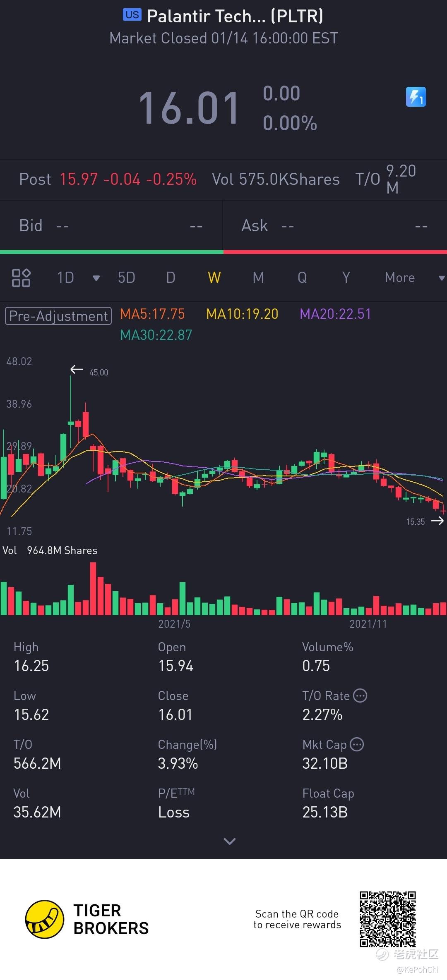This screenshot has height=980, width=447.
Task: Tap the MA5:17.75 indicator label
Action: [152, 314]
